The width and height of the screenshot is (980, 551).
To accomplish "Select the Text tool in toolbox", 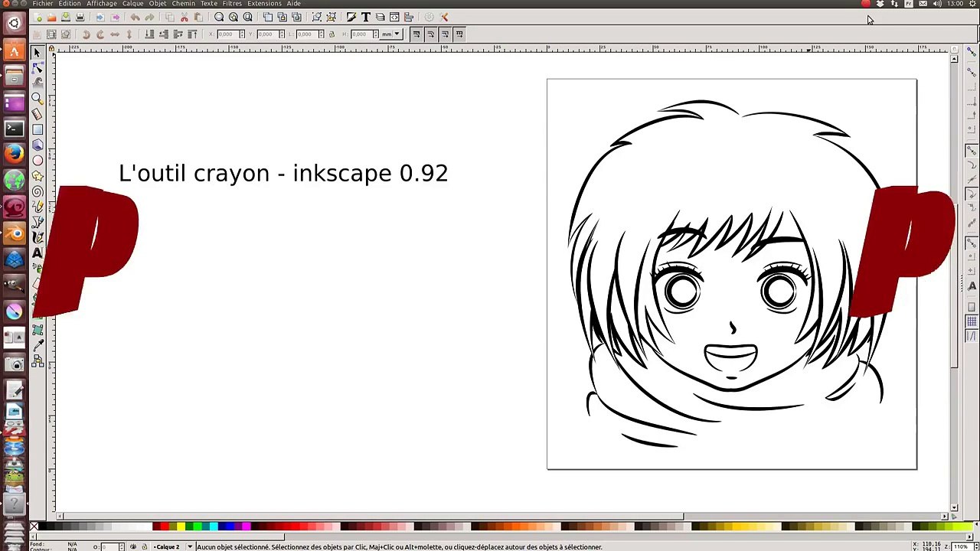I will point(38,253).
